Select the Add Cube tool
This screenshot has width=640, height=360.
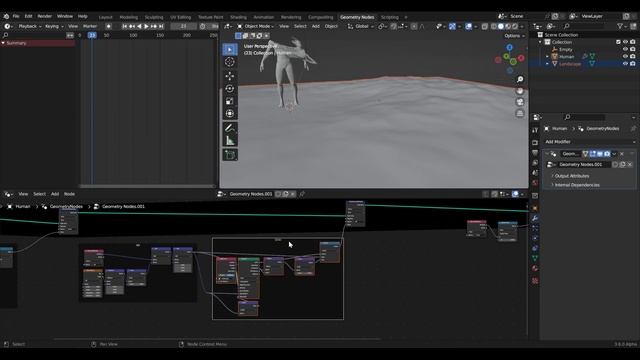pyautogui.click(x=230, y=155)
